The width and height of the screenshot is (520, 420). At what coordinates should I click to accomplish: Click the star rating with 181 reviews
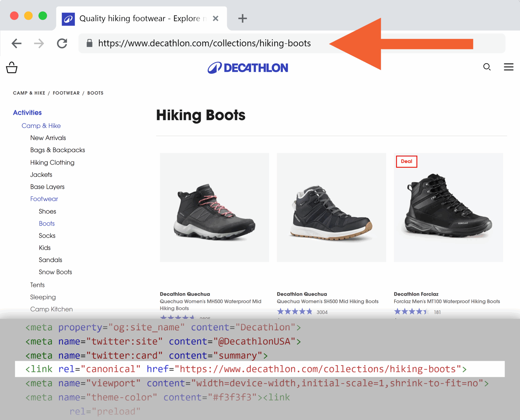[x=412, y=312]
